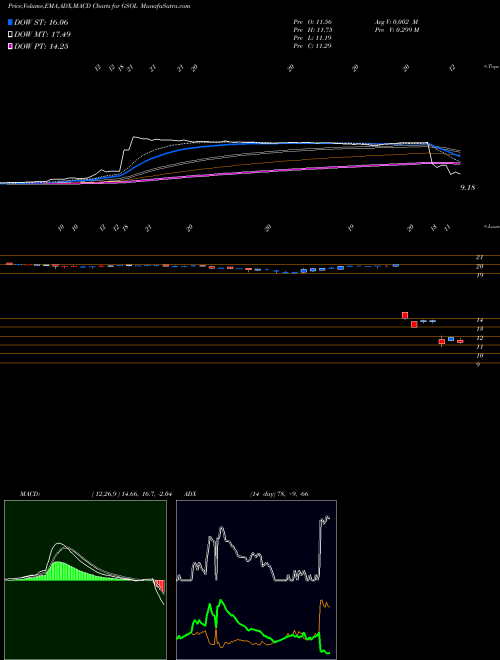Click the 'Pre O: 11.56' open value
The width and height of the screenshot is (500, 660).
313,21
